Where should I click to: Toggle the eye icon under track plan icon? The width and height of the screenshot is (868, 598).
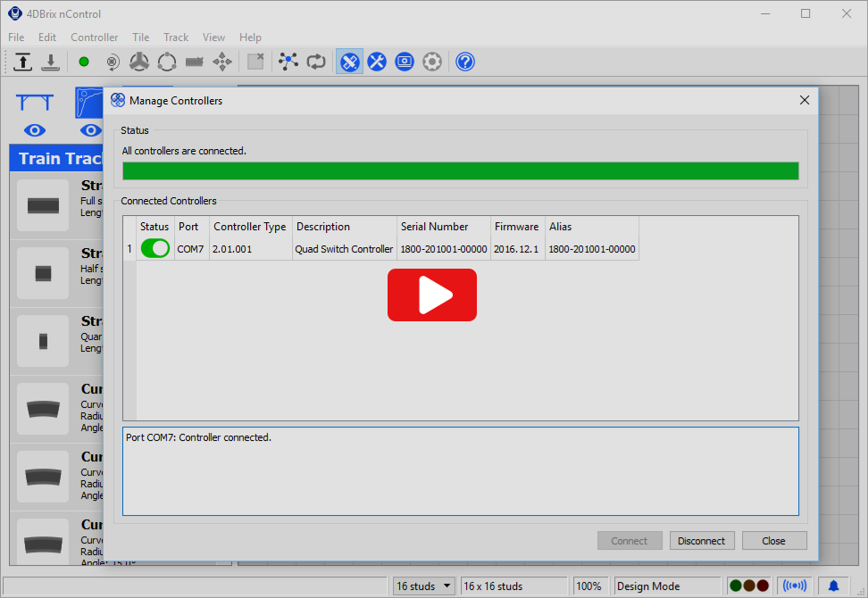pos(91,130)
